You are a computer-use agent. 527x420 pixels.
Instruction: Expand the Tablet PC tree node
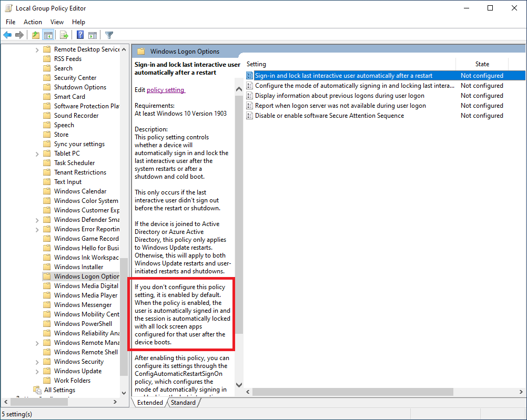tap(36, 153)
